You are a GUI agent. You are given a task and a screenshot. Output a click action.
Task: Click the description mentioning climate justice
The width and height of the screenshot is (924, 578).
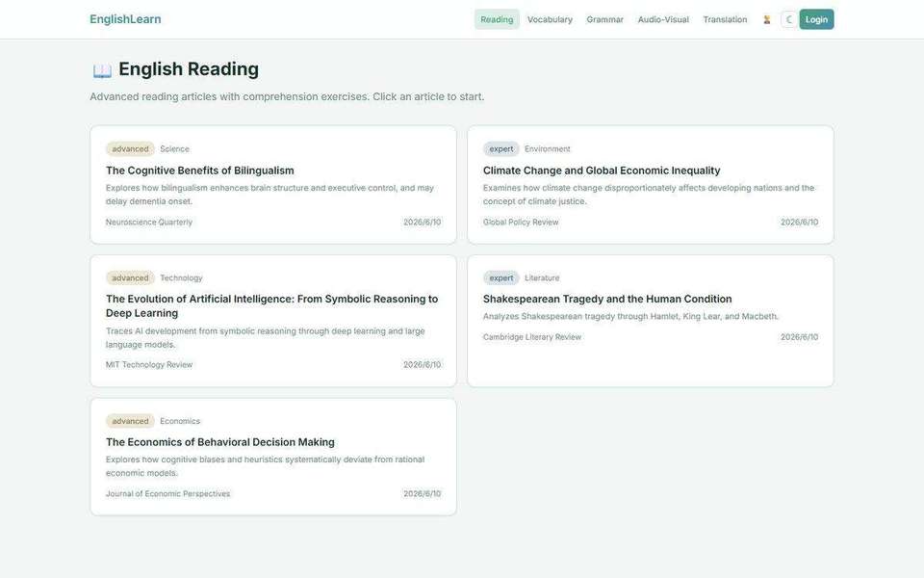point(649,195)
